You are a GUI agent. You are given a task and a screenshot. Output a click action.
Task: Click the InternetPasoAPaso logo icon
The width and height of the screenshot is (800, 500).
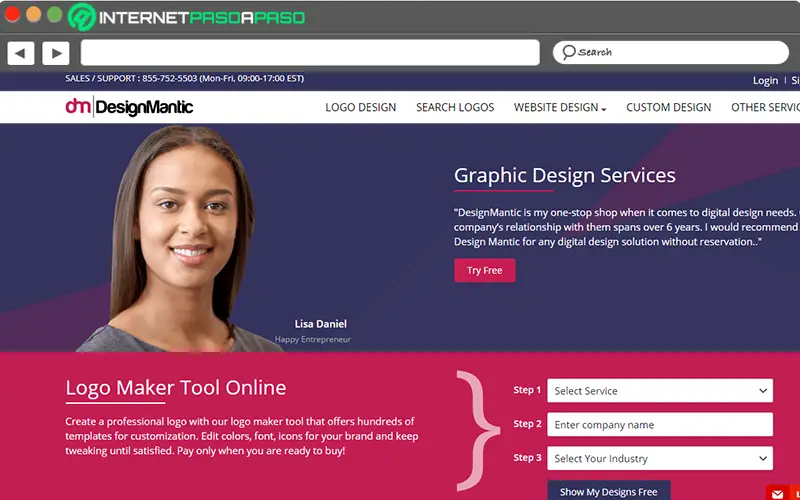(82, 17)
